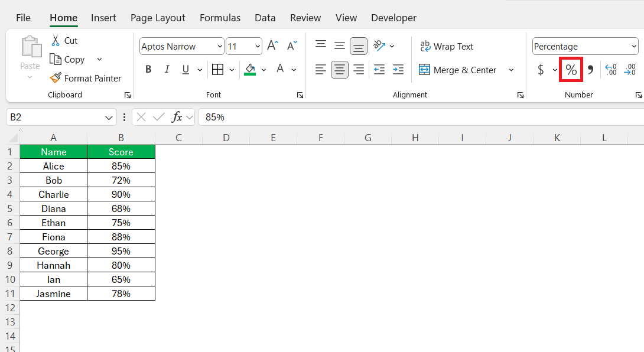Screen dimensions: 644x352
Task: Expand the Paste options arrow
Action: [x=30, y=77]
